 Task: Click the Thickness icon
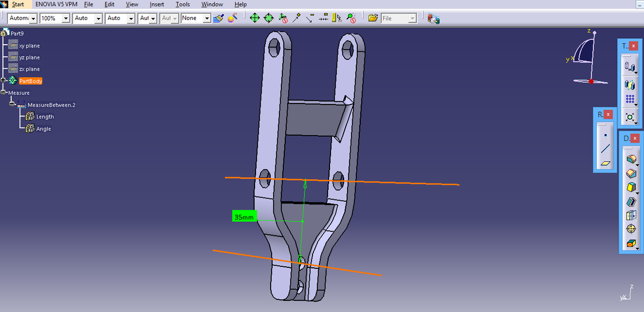click(631, 216)
